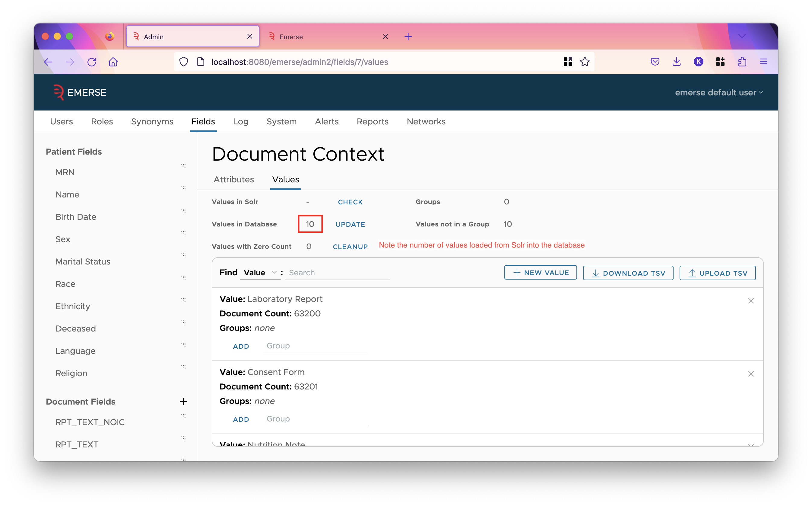Screen dimensions: 812x506
Task: Click DOWNLOAD TSV button
Action: pyautogui.click(x=628, y=274)
